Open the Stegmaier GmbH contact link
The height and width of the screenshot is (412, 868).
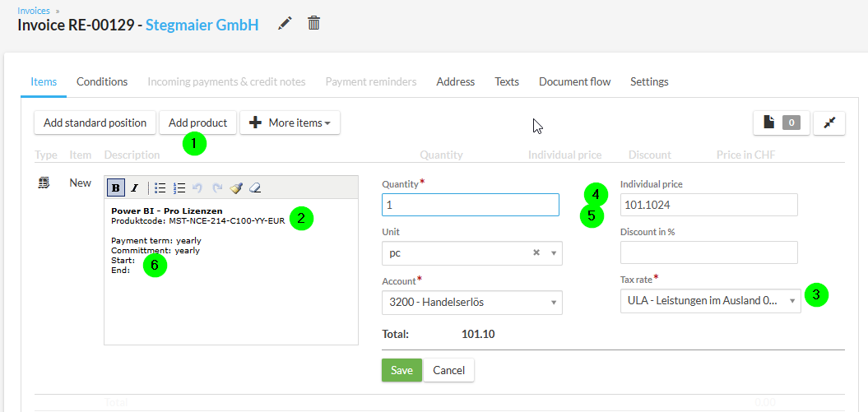[202, 25]
